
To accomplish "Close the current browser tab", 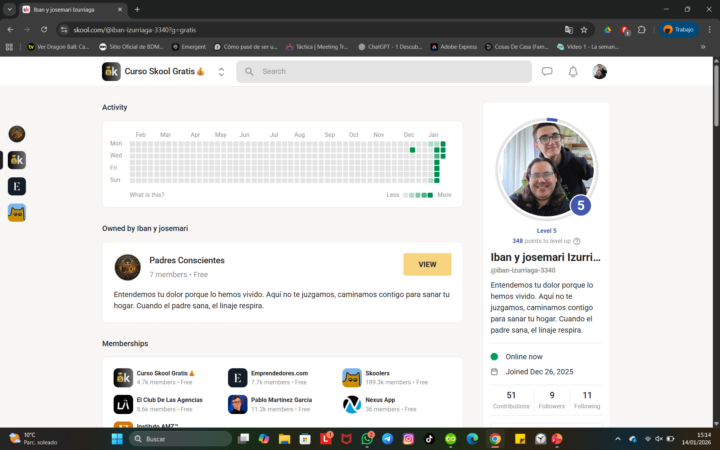I will [120, 9].
